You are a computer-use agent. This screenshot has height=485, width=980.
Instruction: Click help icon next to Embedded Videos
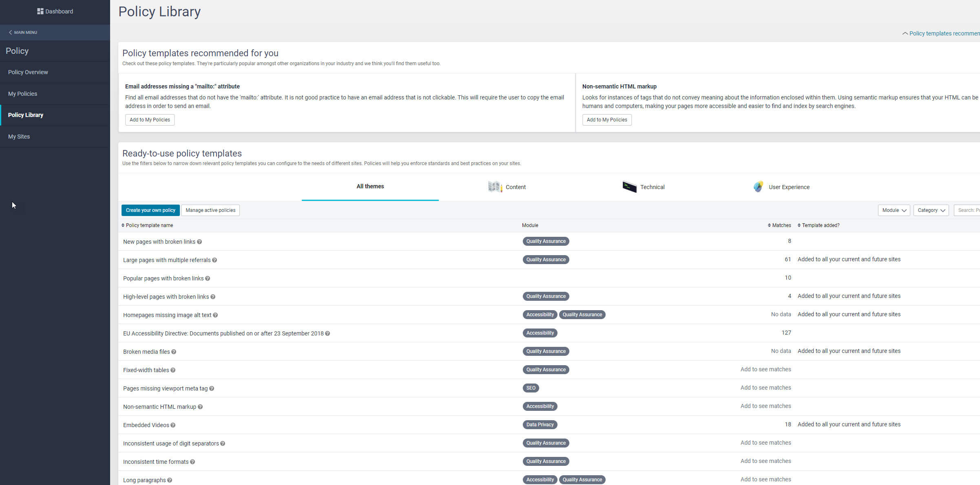click(173, 425)
